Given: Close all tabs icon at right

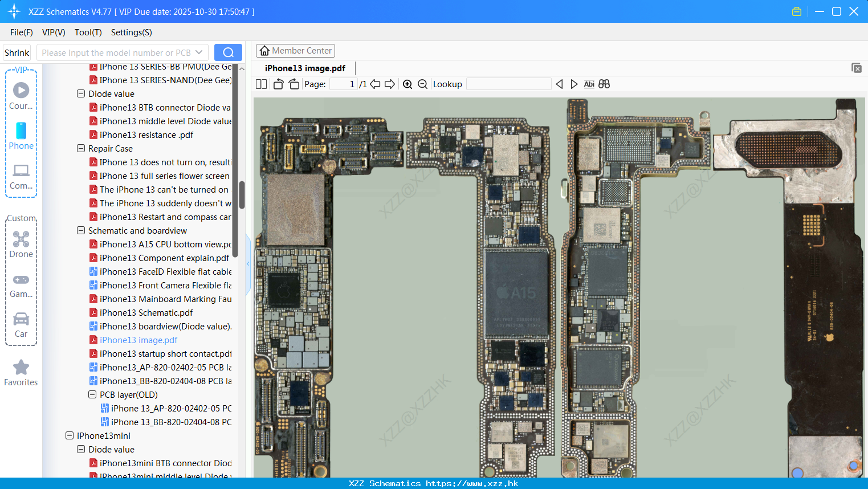Looking at the screenshot, I should pyautogui.click(x=856, y=68).
